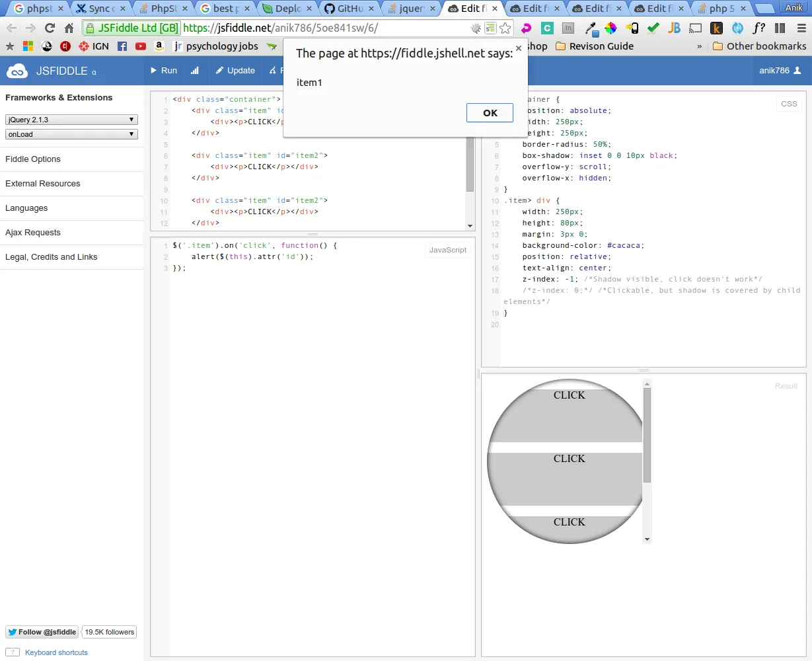Image resolution: width=812 pixels, height=661 pixels.
Task: Click the browser back arrow
Action: click(x=11, y=28)
